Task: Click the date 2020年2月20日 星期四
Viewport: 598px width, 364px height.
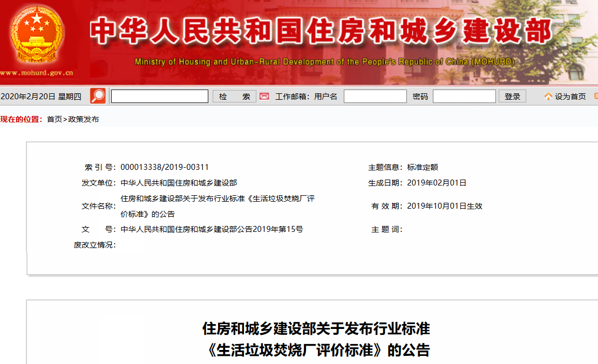Action: click(41, 97)
